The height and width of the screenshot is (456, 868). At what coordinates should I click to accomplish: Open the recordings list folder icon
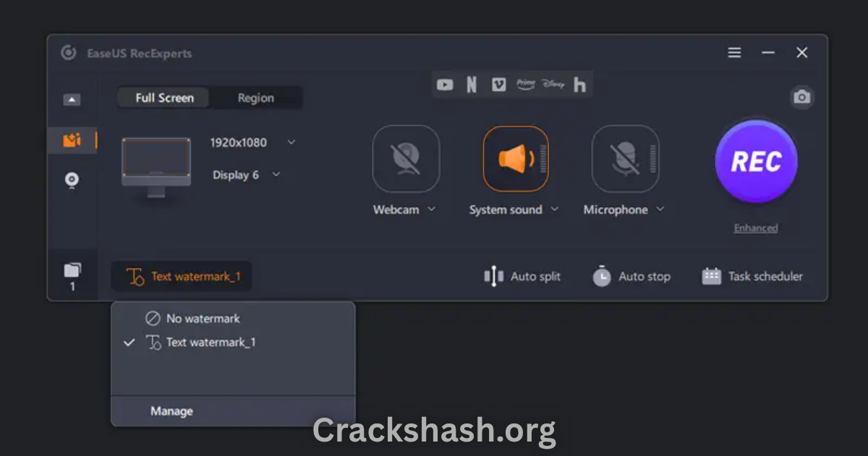pyautogui.click(x=72, y=271)
